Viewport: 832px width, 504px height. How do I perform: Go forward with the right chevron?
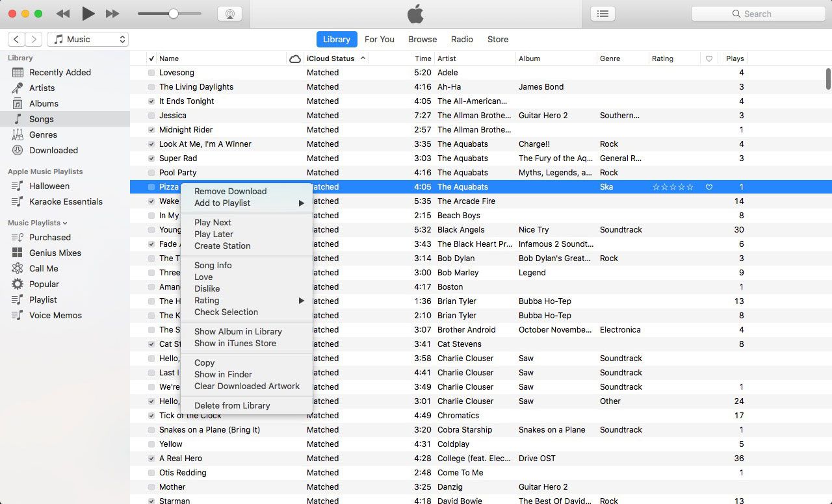coord(34,40)
